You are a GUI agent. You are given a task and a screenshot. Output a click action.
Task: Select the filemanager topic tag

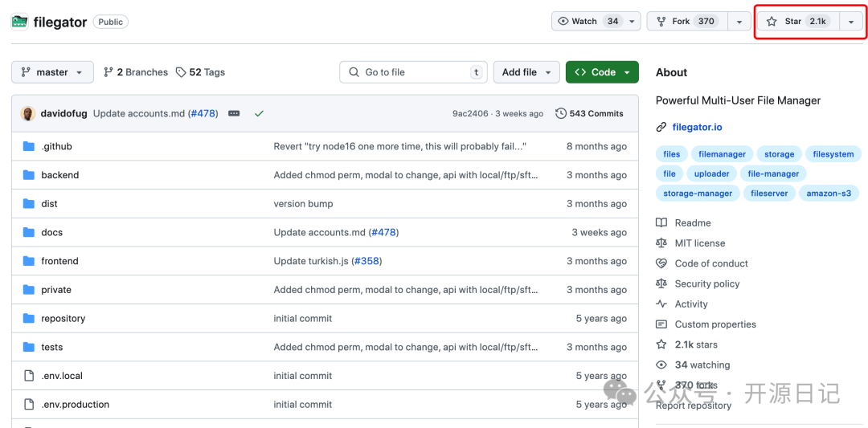pos(722,154)
